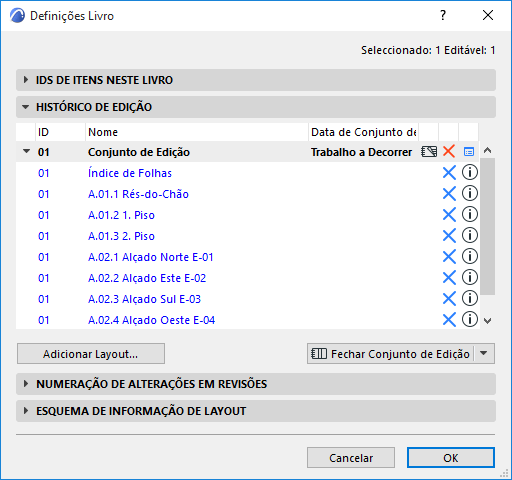Click the Nome column header
The width and height of the screenshot is (512, 480).
[x=197, y=132]
